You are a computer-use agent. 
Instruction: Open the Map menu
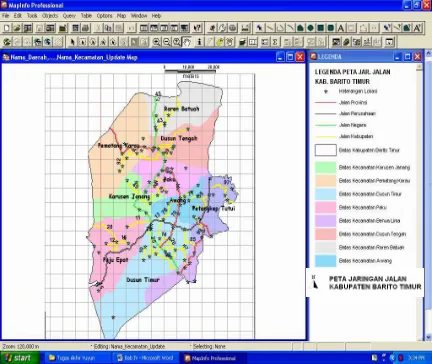pyautogui.click(x=121, y=16)
